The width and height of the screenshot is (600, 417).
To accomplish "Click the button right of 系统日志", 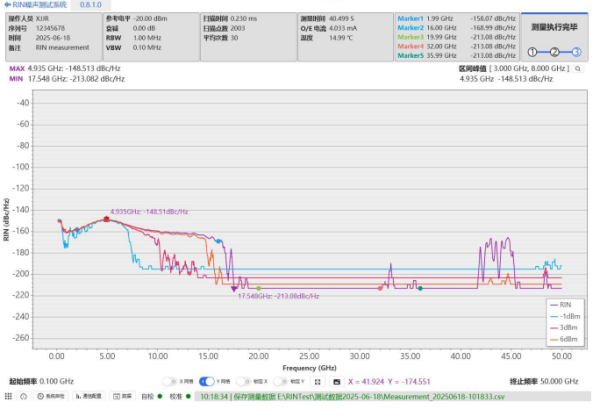I will click(90, 396).
